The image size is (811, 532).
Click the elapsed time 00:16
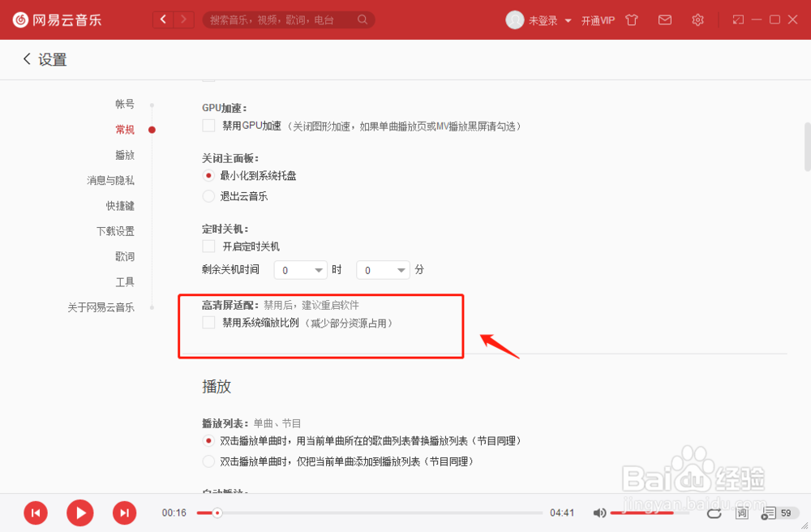(174, 513)
